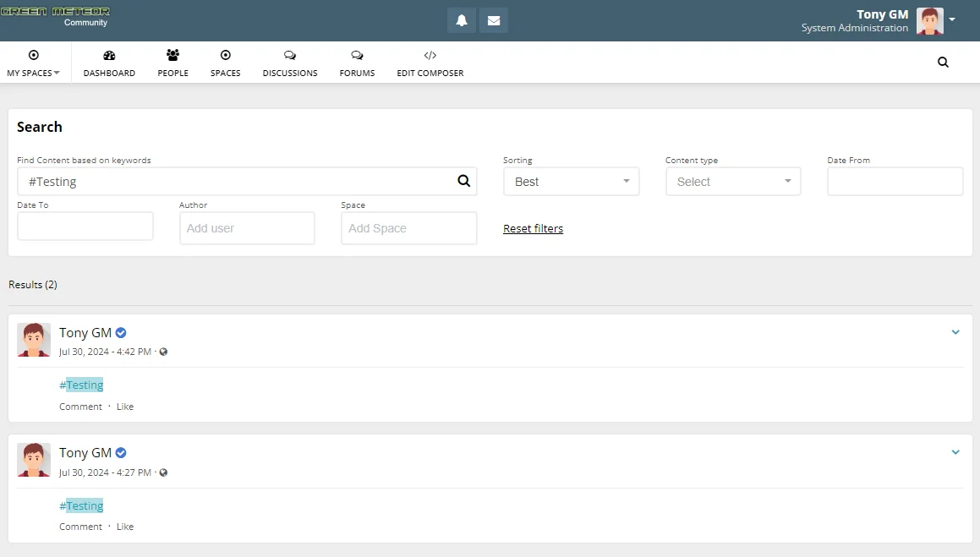Open Forums via its chat icon
The height and width of the screenshot is (557, 980).
[x=356, y=54]
